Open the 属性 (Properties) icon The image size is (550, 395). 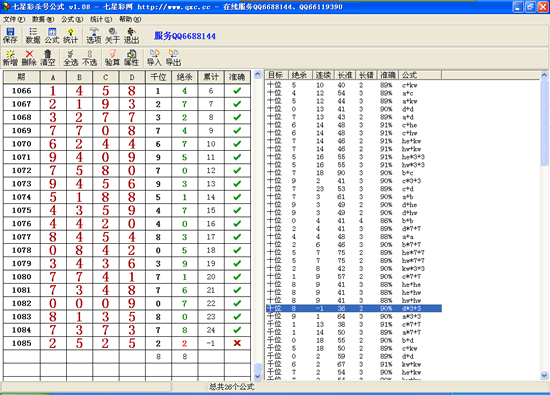point(132,58)
